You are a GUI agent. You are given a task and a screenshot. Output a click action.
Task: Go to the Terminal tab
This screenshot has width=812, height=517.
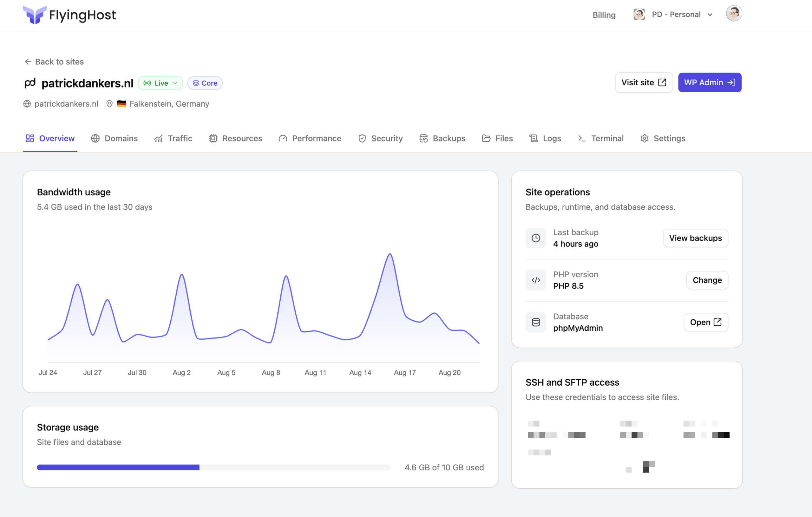point(600,138)
